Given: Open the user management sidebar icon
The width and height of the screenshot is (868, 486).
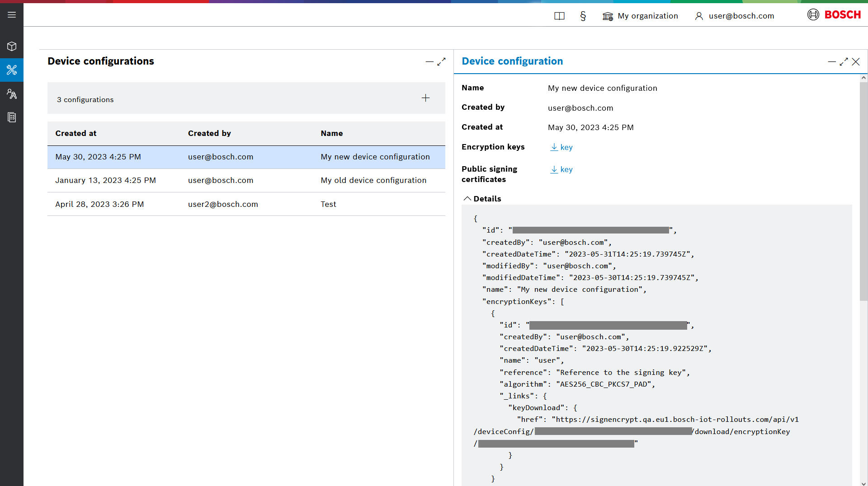Looking at the screenshot, I should [12, 94].
